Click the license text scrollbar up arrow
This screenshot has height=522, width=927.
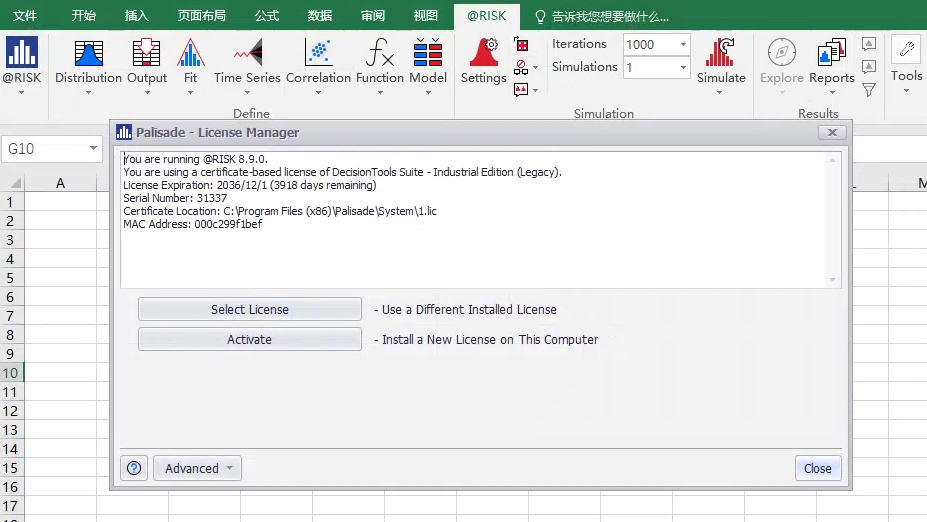click(832, 160)
